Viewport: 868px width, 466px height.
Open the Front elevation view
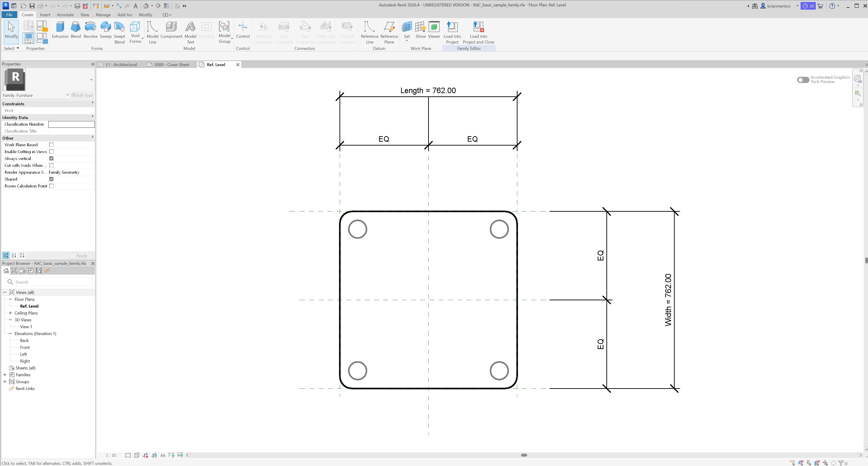pos(25,347)
